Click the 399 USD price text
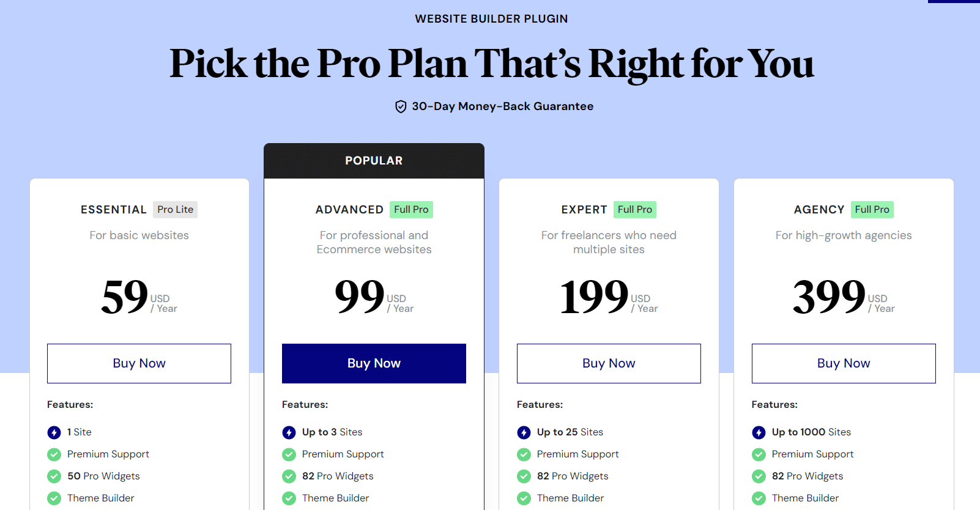980x510 pixels. [x=830, y=297]
